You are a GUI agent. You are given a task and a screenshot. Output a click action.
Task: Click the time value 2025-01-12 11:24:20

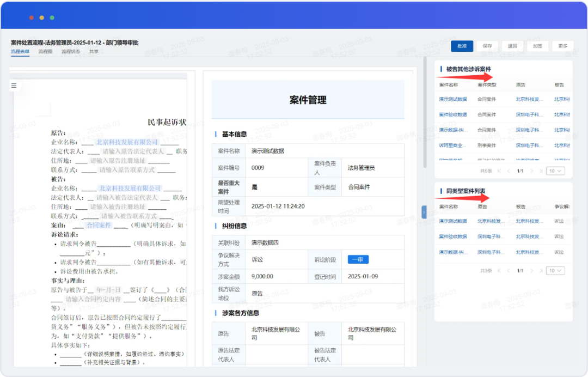[278, 206]
